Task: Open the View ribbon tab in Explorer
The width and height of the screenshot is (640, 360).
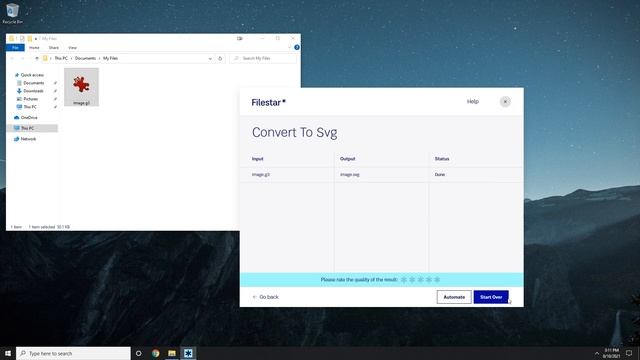Action: [72, 48]
